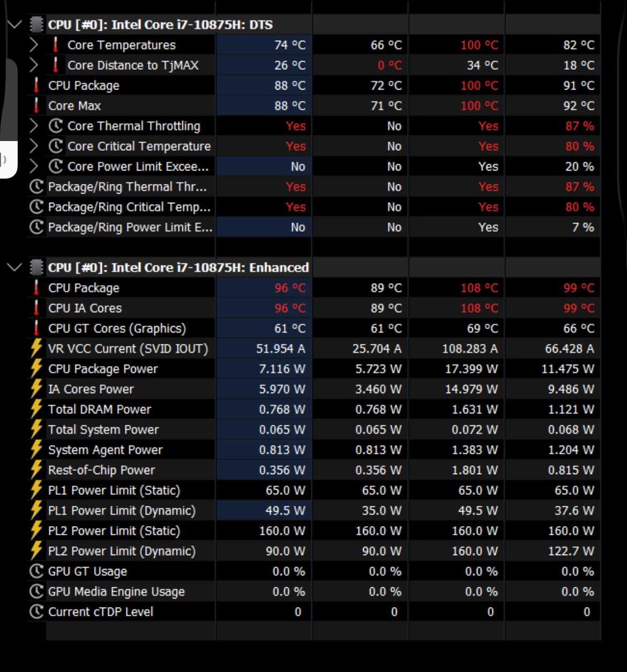Screen dimensions: 627x672
Task: Select the GPU Media Engine Usage label
Action: tap(116, 592)
